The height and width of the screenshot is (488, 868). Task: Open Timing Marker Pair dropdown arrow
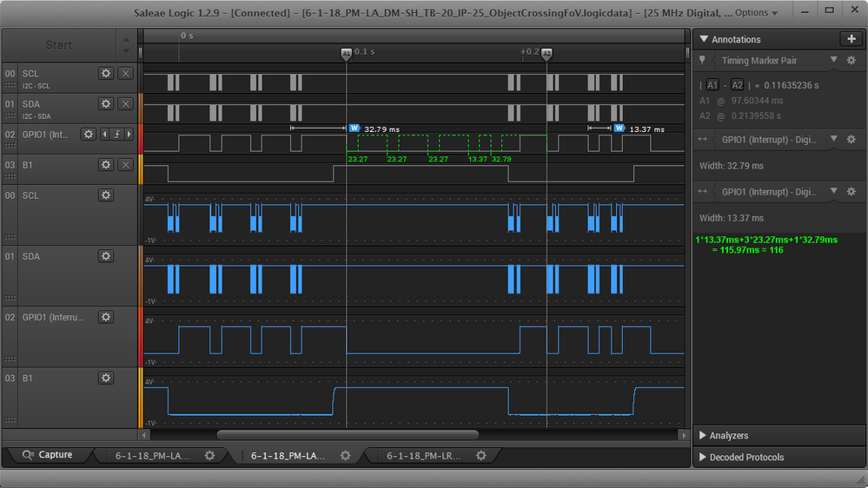(x=833, y=60)
